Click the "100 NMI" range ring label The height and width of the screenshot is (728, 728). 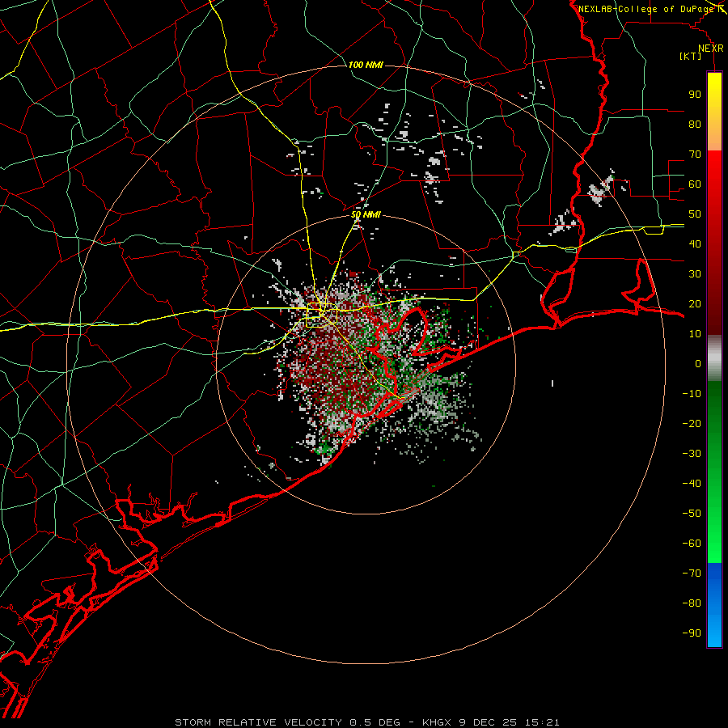click(x=366, y=65)
